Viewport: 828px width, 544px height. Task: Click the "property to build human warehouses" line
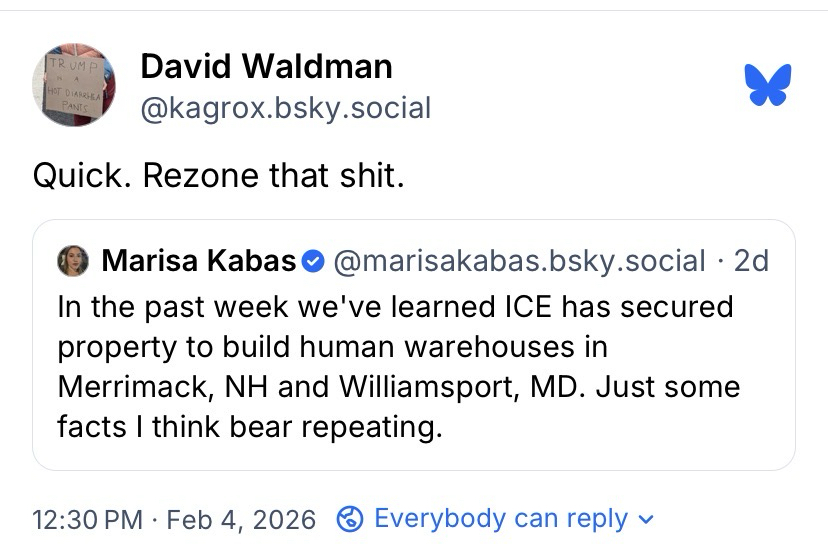coord(332,346)
